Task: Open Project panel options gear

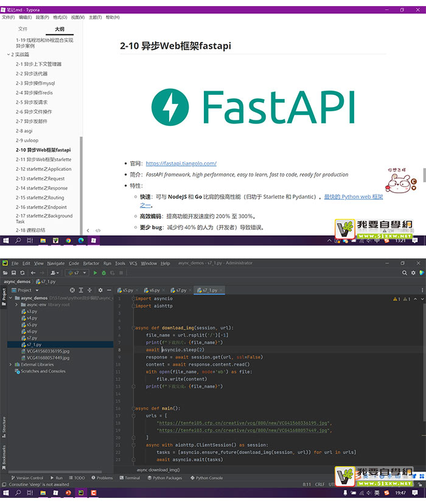Action: pos(100,290)
